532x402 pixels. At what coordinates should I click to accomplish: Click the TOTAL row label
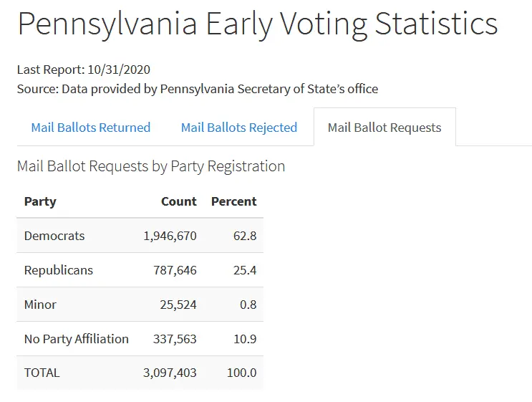coord(42,373)
